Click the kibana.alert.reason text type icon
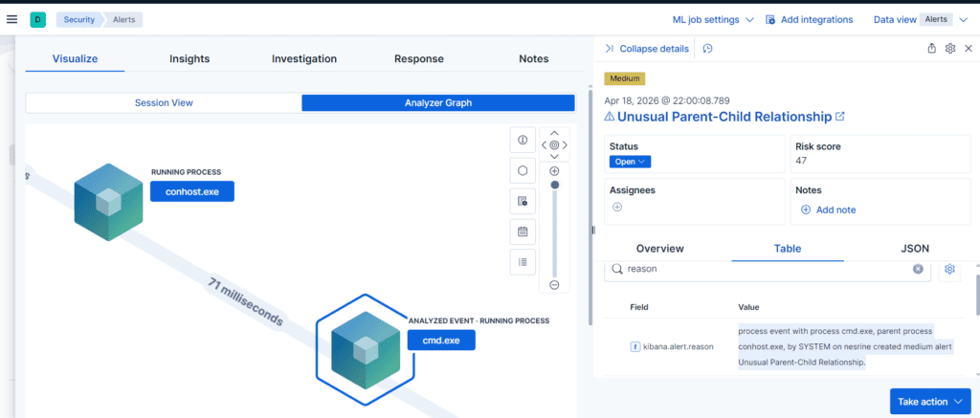 tap(635, 346)
